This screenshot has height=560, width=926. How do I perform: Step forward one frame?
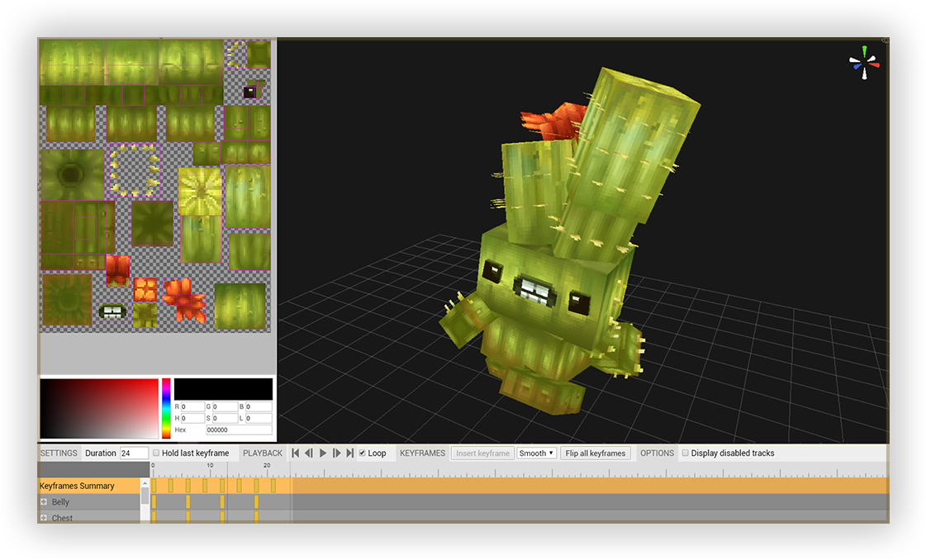337,453
